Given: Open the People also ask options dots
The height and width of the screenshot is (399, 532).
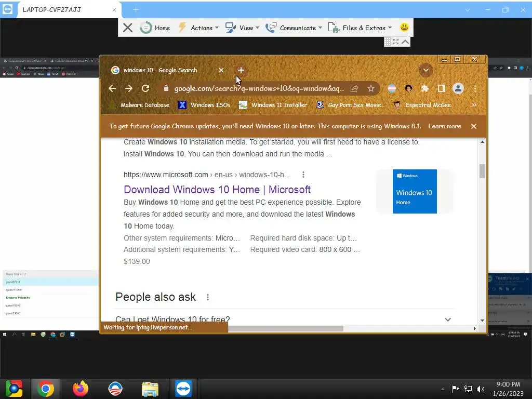Looking at the screenshot, I should (208, 297).
